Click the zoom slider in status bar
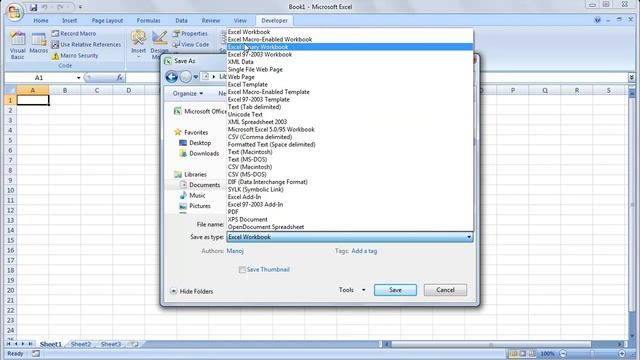This screenshot has width=640, height=360. pyautogui.click(x=592, y=353)
